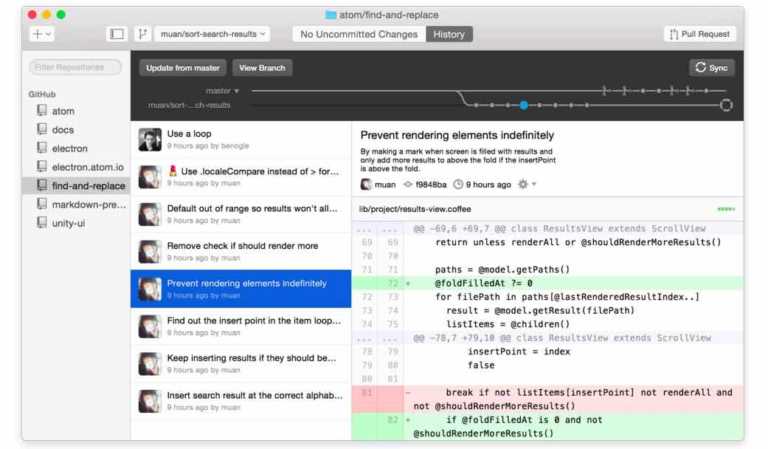Select the highlighted blue commit dot on timeline
The image size is (768, 449).
click(524, 105)
